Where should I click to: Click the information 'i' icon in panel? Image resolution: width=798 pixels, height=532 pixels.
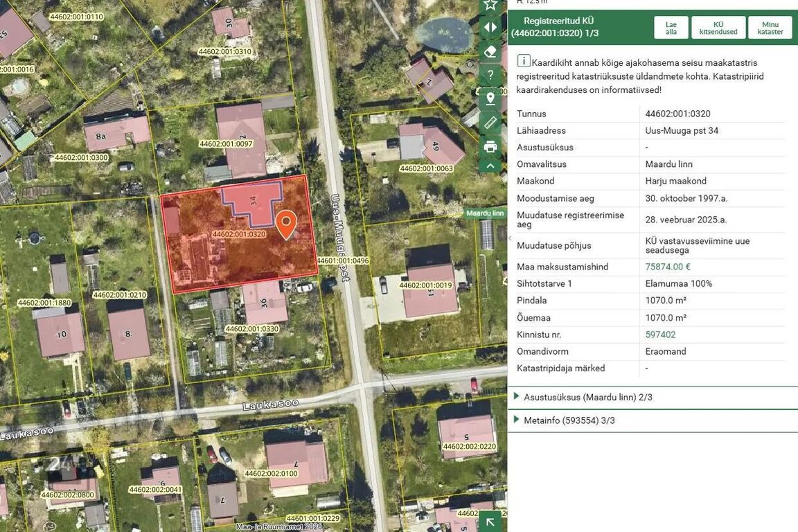(x=524, y=61)
